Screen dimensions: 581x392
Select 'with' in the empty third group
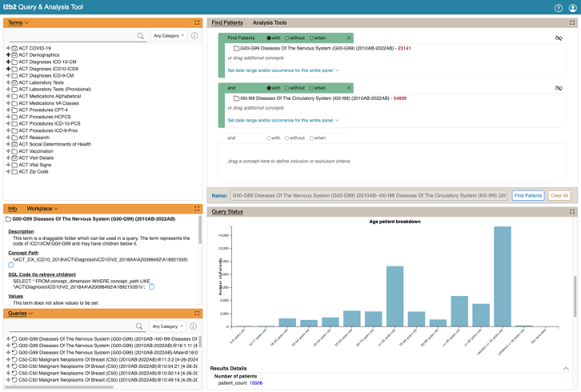[269, 138]
